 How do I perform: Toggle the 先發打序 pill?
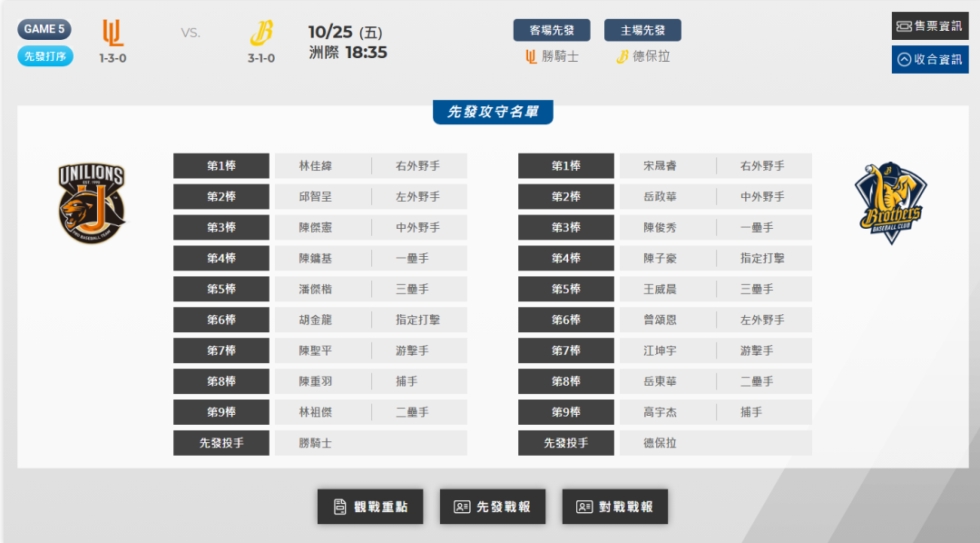(x=45, y=56)
